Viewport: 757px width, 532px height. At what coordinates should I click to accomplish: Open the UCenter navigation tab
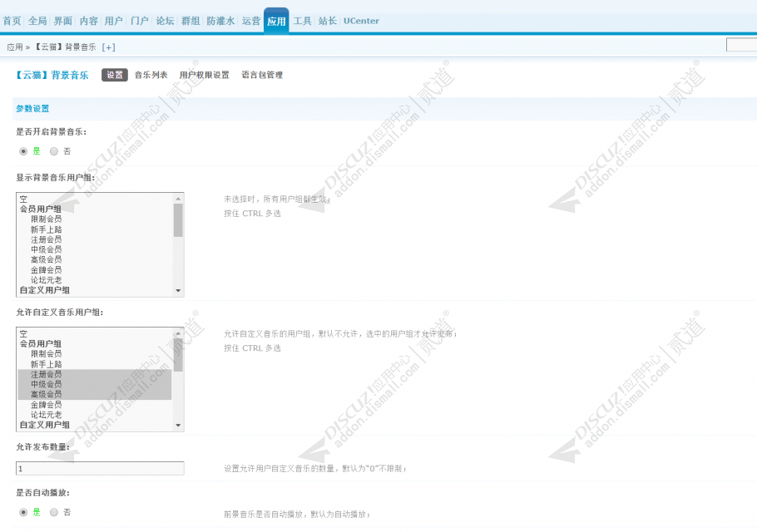[x=361, y=21]
